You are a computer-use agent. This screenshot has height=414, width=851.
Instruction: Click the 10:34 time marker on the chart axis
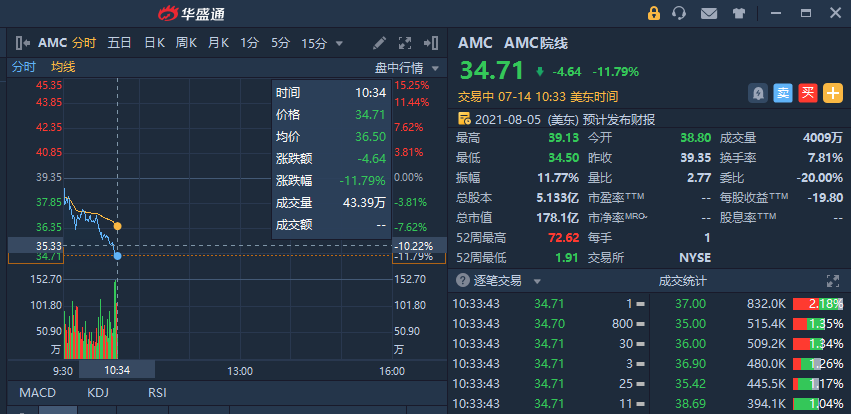click(x=118, y=370)
